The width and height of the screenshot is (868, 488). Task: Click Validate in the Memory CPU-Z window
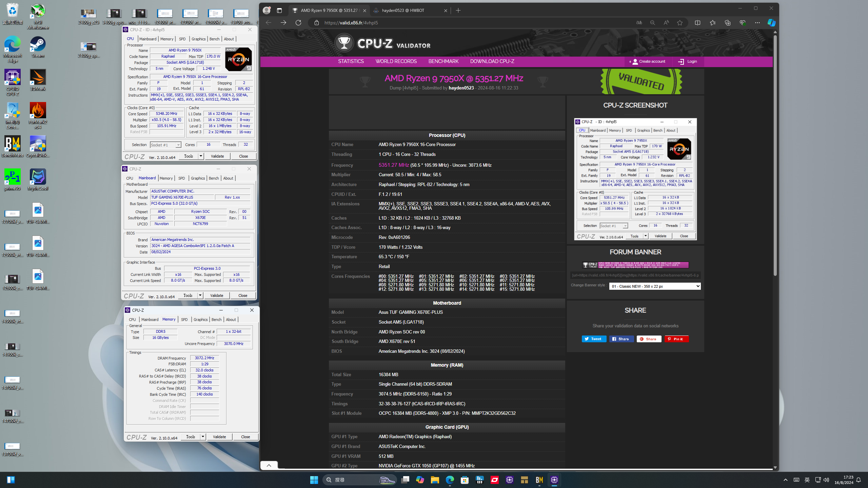[219, 437]
